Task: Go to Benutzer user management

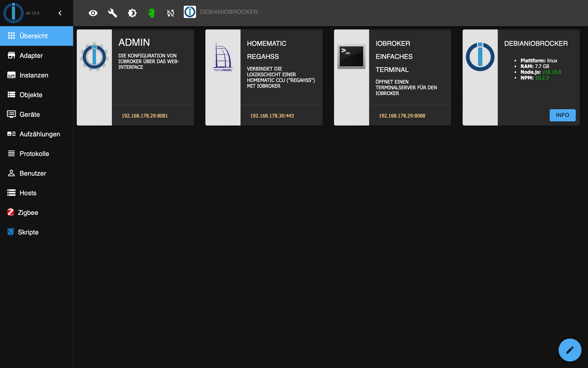Action: point(36,173)
